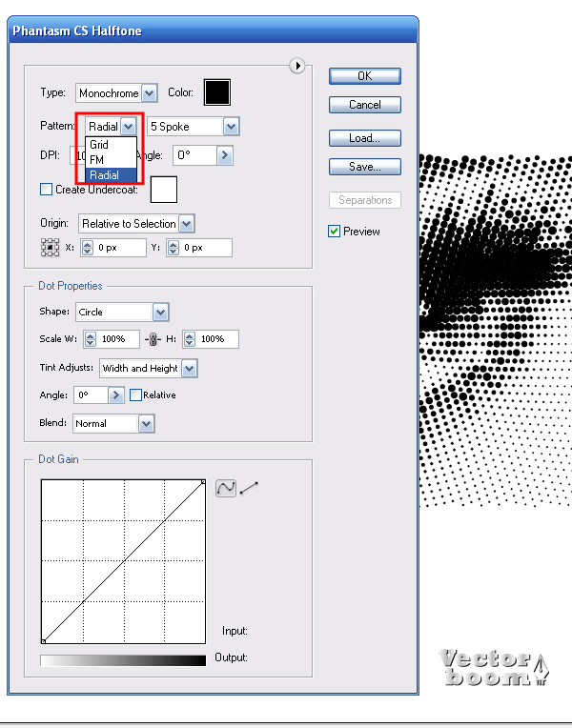
Task: Click the Y offset stepper arrows
Action: (x=173, y=248)
